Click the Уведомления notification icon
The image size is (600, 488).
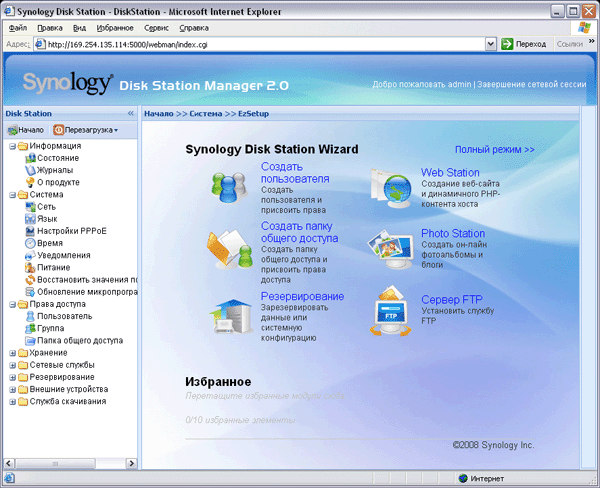point(30,255)
